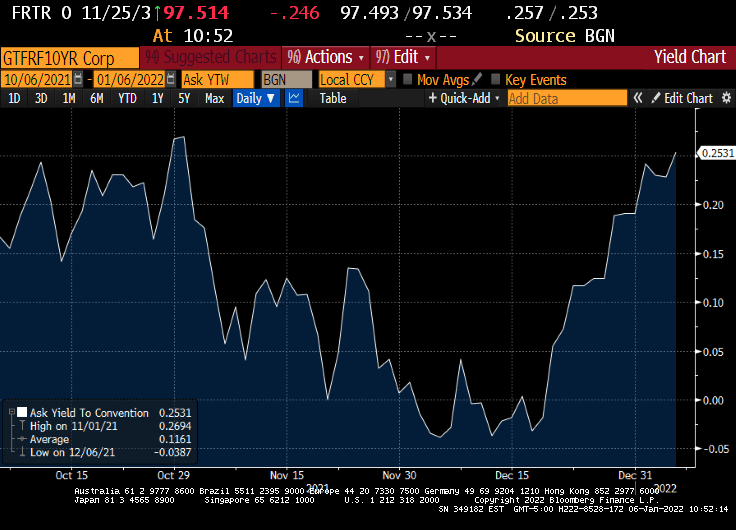Open end date calendar picker icon
The image size is (736, 530).
click(171, 79)
